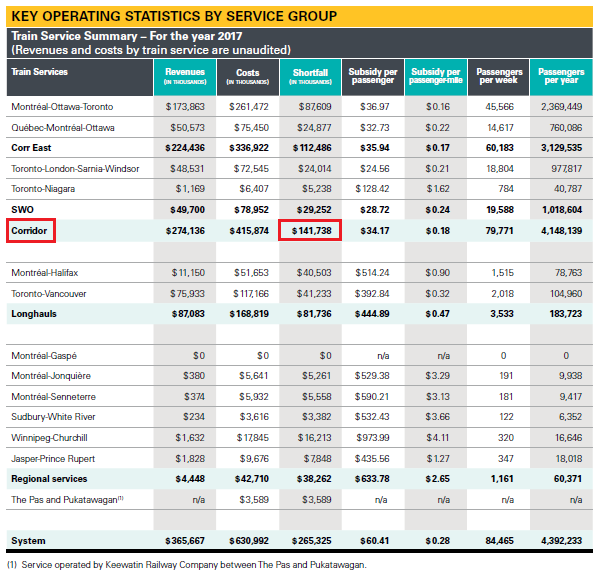Click the highlighted Corridor row label

pos(28,231)
